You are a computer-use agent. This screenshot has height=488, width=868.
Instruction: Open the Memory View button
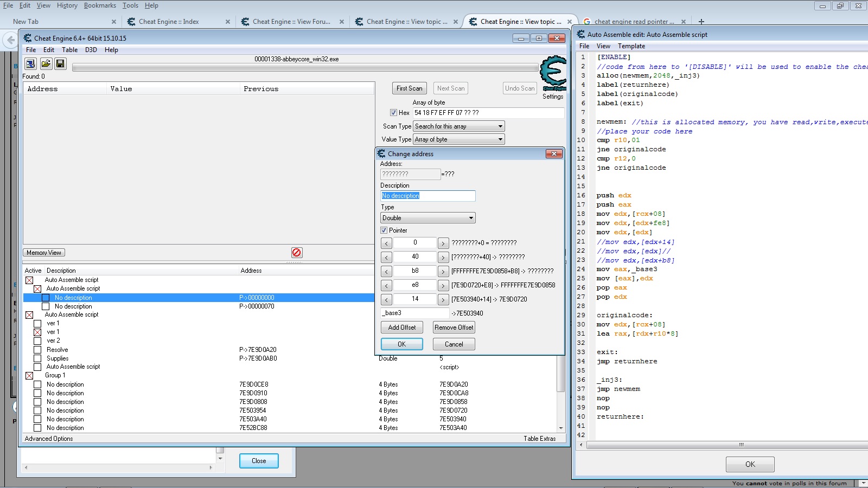coord(44,253)
